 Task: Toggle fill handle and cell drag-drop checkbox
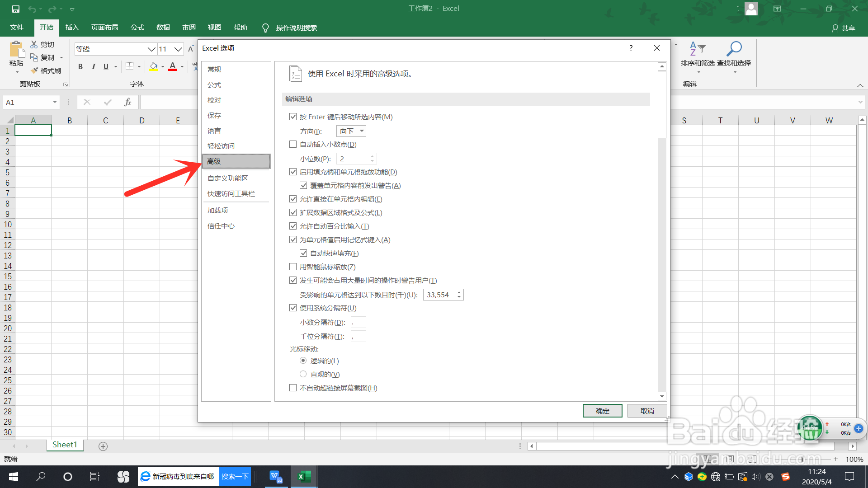coord(293,172)
